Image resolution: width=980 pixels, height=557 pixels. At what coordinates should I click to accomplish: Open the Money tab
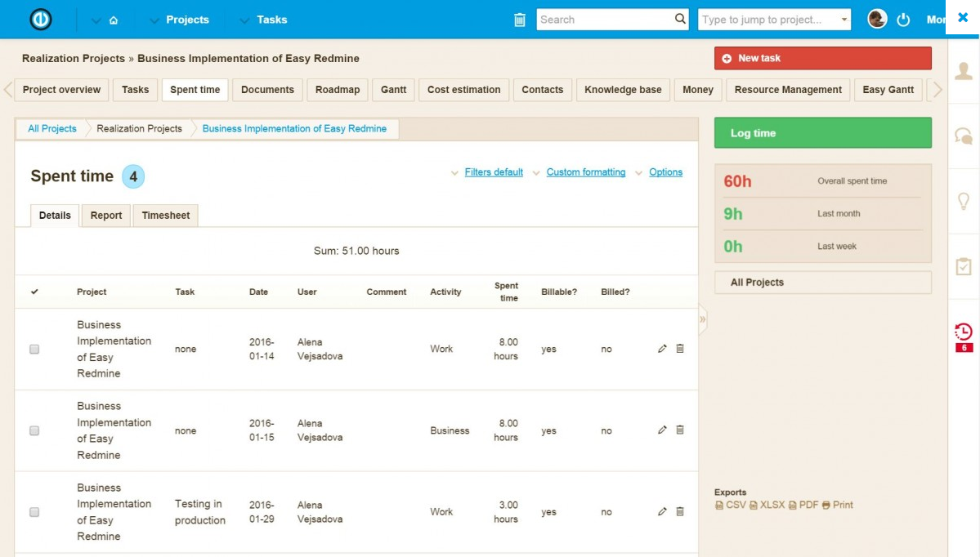pos(698,90)
